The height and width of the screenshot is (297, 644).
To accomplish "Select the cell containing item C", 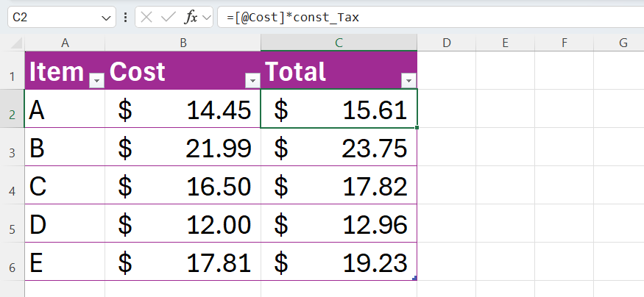I will coord(65,185).
